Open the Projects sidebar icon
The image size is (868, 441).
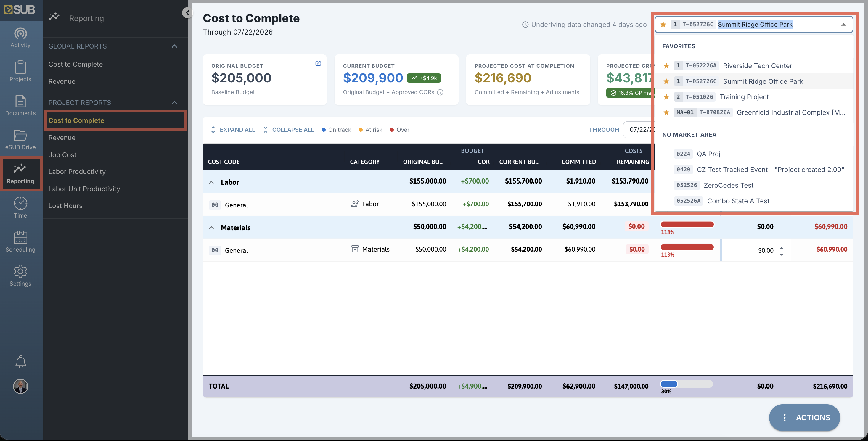[20, 71]
